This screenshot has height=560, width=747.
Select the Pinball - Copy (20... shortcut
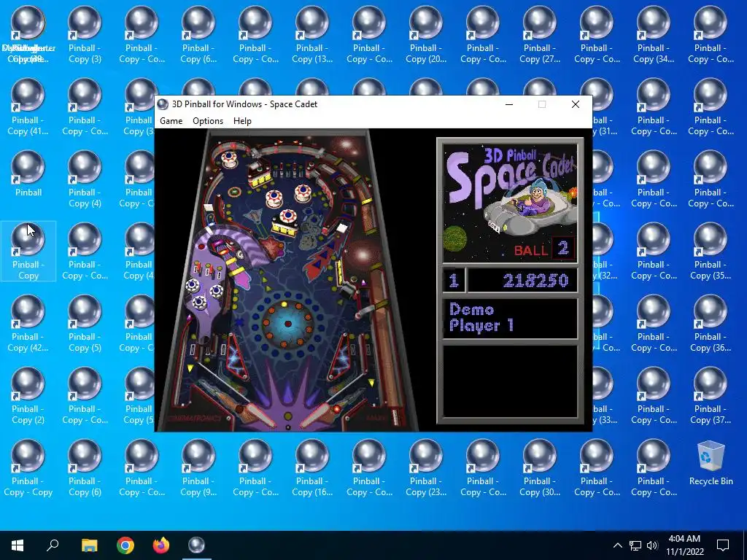[426, 35]
